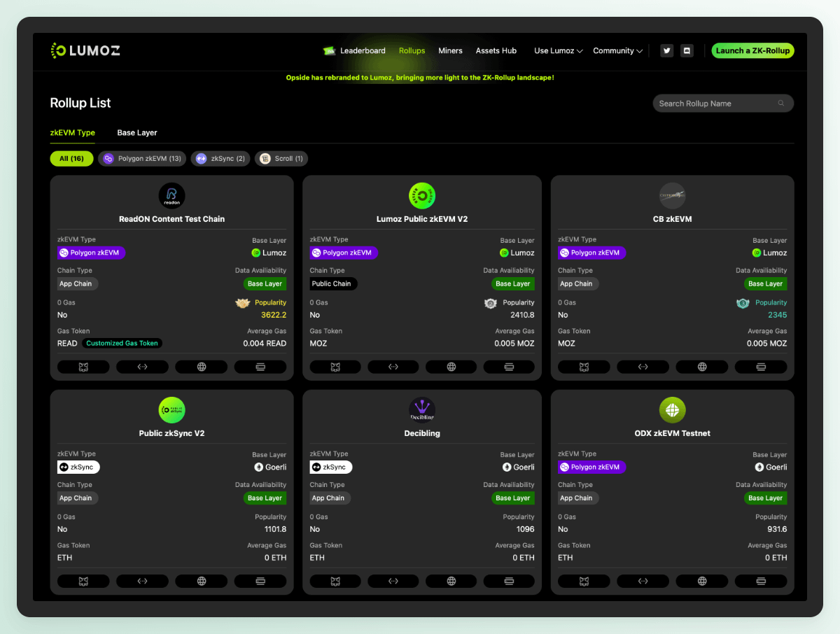Switch to the Base Layer tab
The height and width of the screenshot is (634, 840).
(x=137, y=132)
